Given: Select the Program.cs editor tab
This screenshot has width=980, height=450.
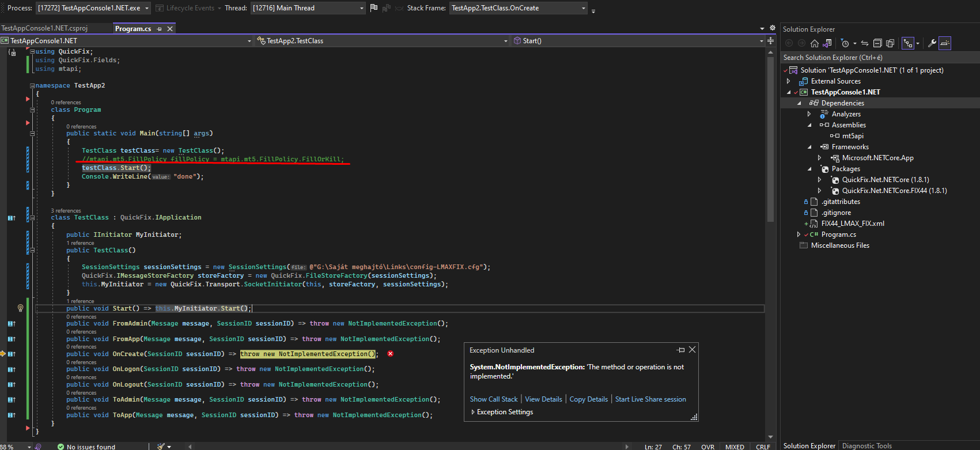Looking at the screenshot, I should pyautogui.click(x=133, y=29).
